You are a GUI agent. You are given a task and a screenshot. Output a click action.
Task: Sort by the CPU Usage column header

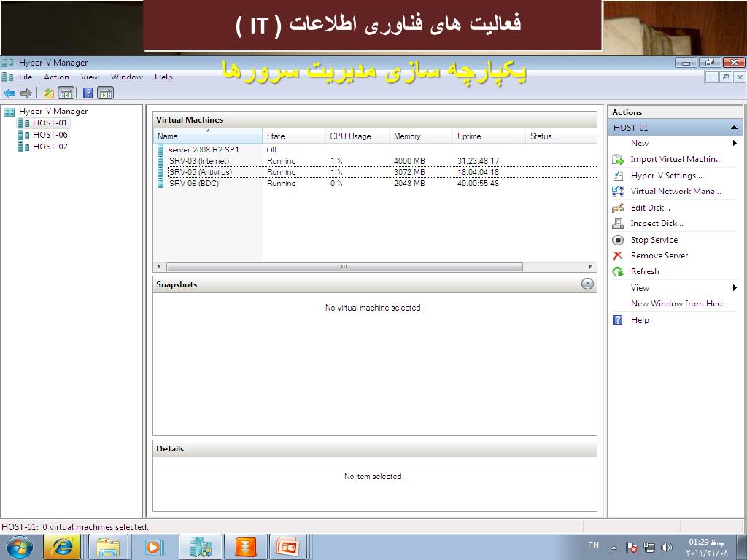357,136
